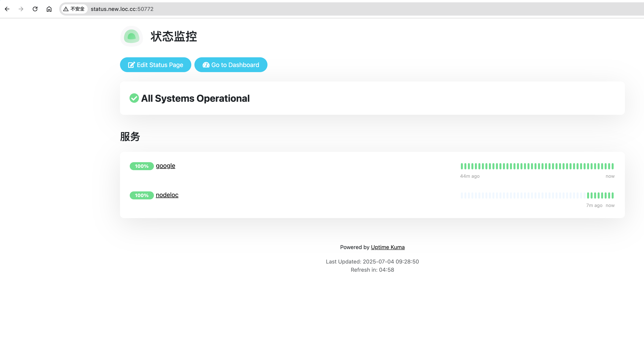
Task: Select google's 100% uptime badge
Action: point(141,166)
